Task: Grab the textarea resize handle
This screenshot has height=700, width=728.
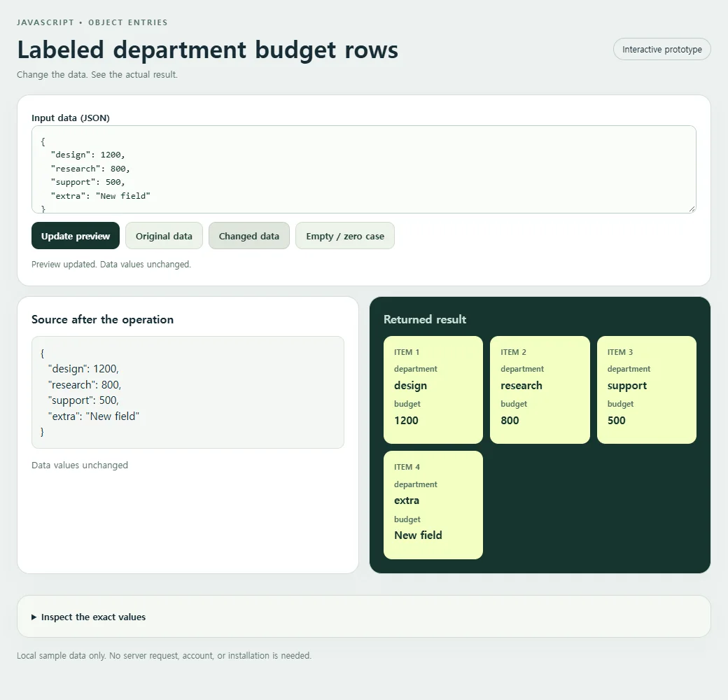Action: point(692,209)
